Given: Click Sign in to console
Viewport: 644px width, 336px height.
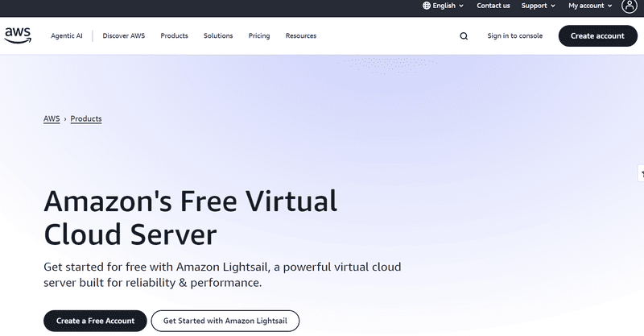Looking at the screenshot, I should pos(514,35).
